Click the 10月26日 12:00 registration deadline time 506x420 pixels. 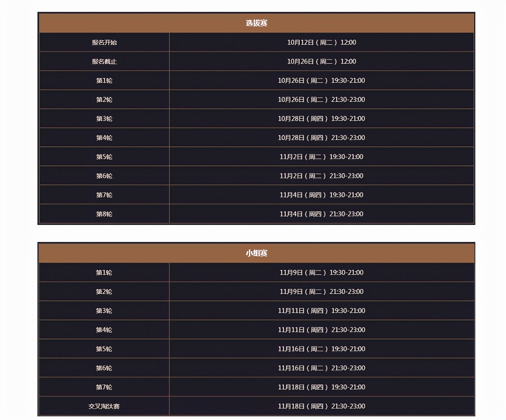(x=321, y=61)
